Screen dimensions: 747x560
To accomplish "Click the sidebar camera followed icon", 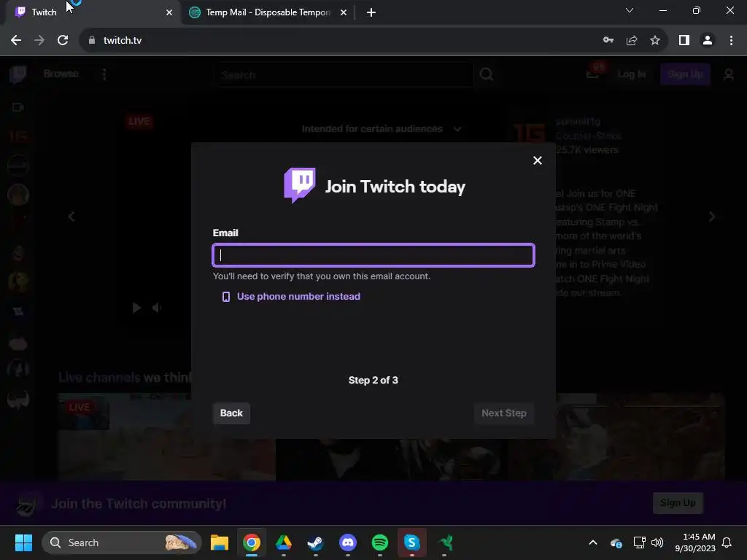I will point(18,107).
